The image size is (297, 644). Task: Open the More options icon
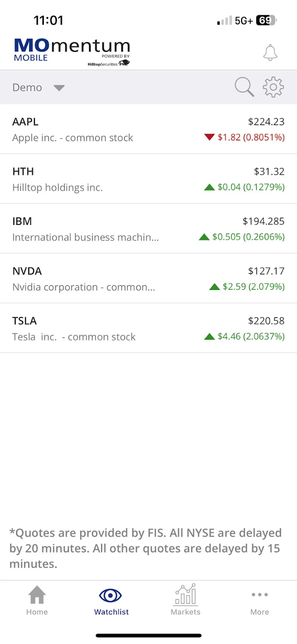(x=260, y=595)
